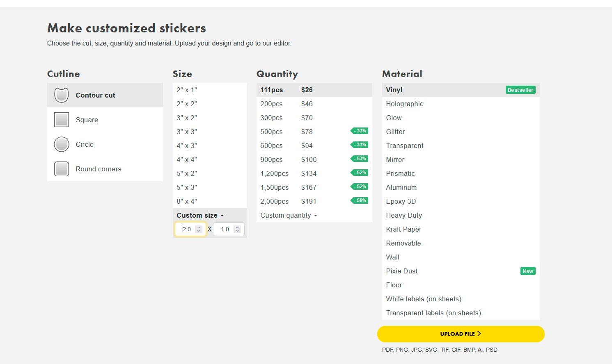Click the Bestseller badge on Vinyl
612x364 pixels.
520,90
